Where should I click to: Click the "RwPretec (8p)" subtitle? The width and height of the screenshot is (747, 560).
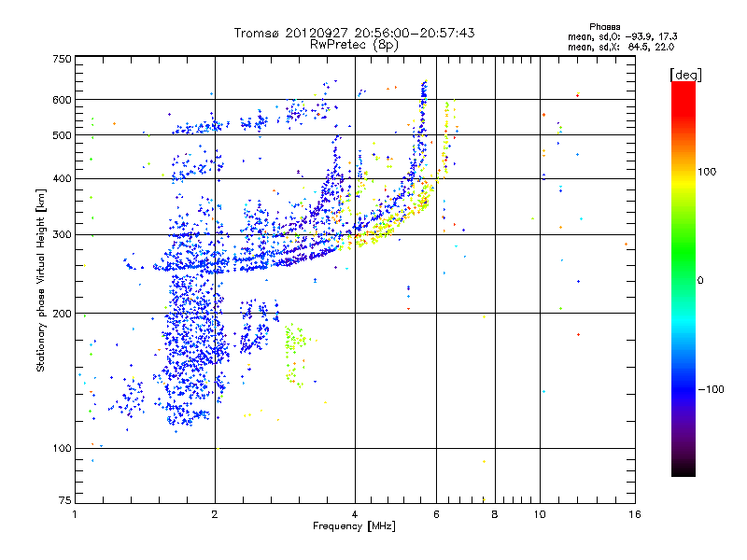pos(354,45)
